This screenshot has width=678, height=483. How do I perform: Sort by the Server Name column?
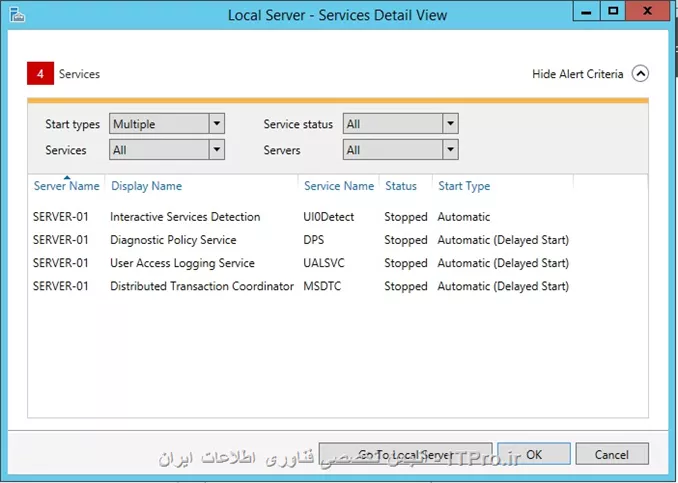(x=67, y=186)
